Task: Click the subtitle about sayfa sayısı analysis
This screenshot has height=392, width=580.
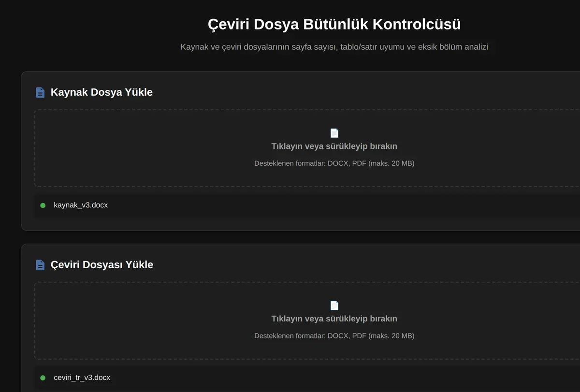Action: [x=334, y=47]
